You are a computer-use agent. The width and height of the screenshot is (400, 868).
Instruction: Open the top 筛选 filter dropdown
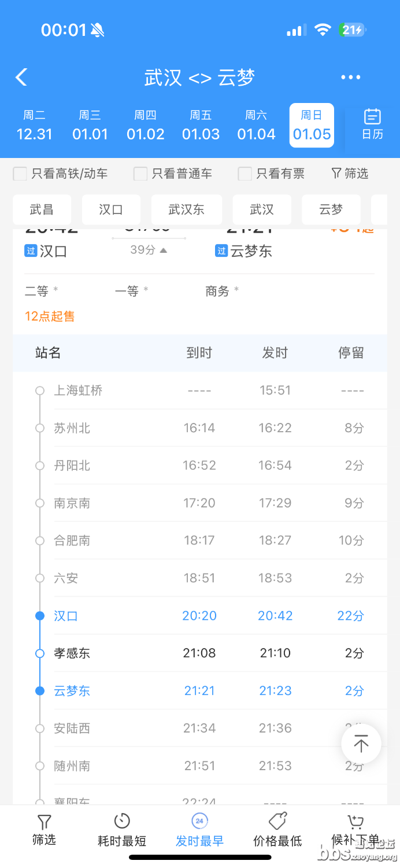click(x=350, y=174)
